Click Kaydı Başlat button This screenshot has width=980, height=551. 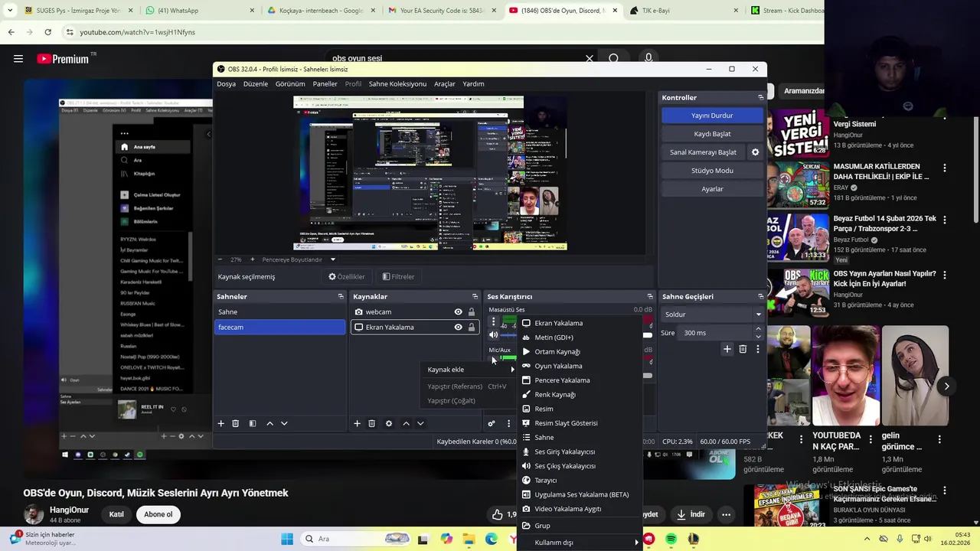pos(712,134)
